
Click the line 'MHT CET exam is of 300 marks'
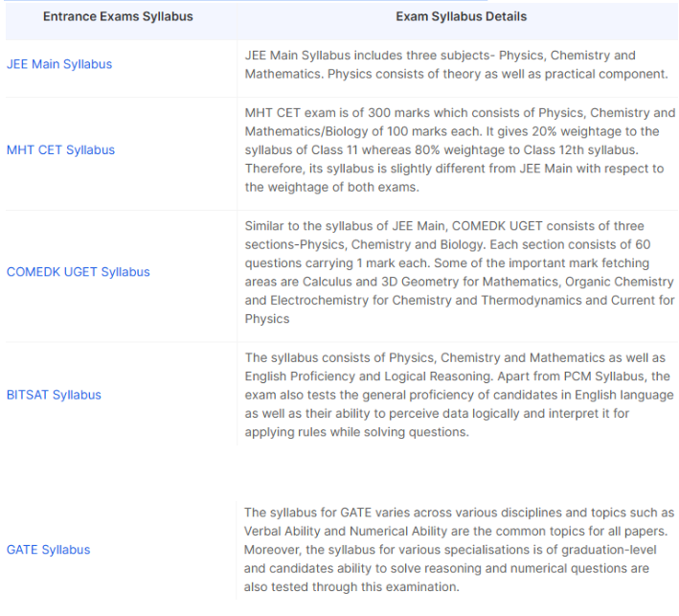pyautogui.click(x=460, y=113)
